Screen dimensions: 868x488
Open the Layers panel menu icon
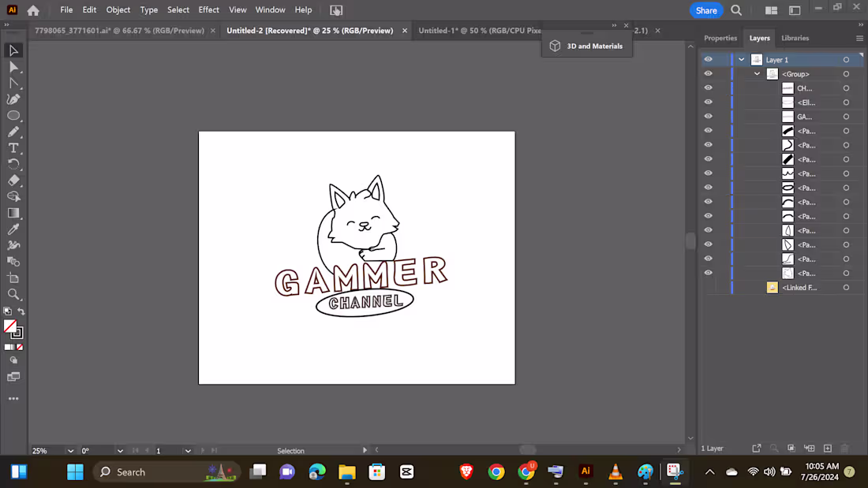[x=859, y=38]
